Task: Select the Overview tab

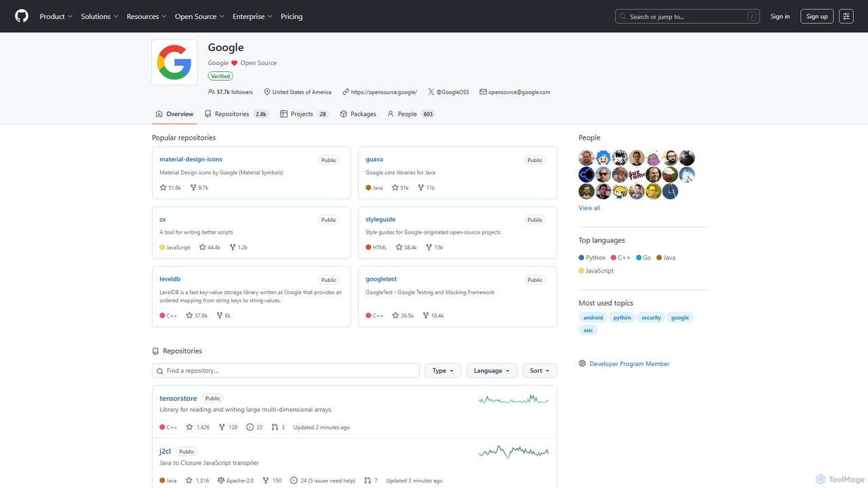Action: pyautogui.click(x=174, y=114)
